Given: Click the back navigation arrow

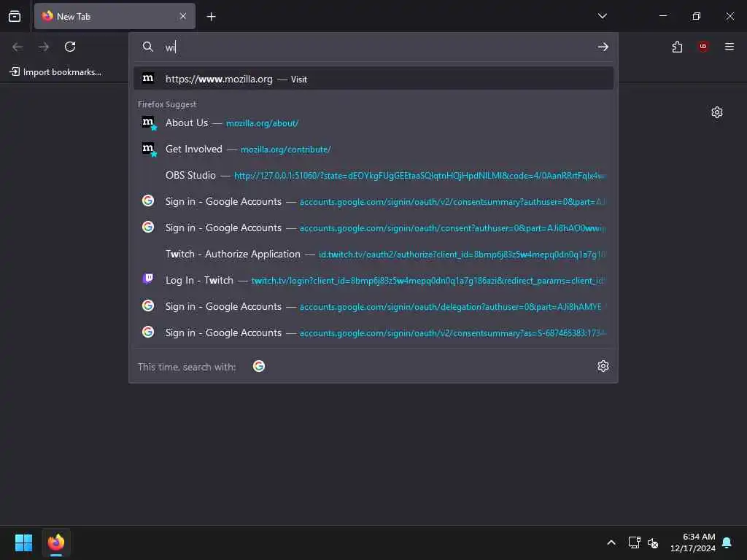Looking at the screenshot, I should coord(18,47).
